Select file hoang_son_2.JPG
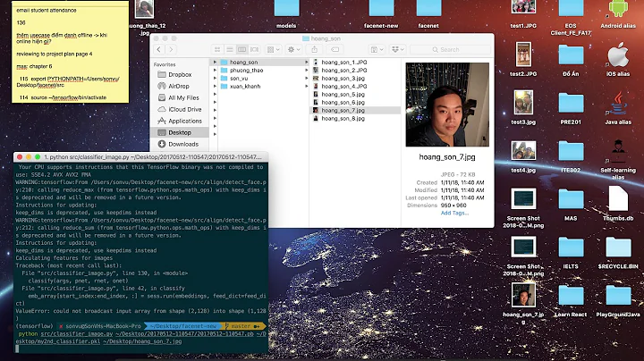The width and height of the screenshot is (644, 361). click(x=344, y=71)
